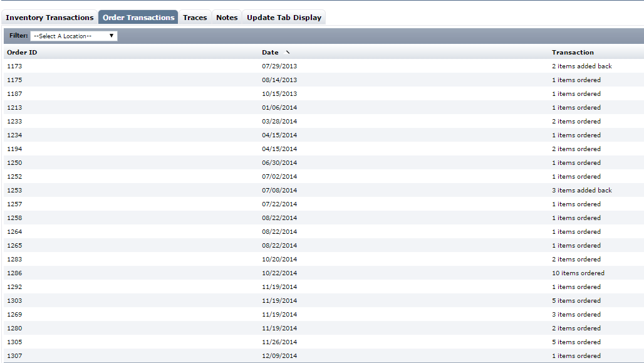Click the date 08/14/2013
The height and width of the screenshot is (363, 644).
(x=279, y=80)
